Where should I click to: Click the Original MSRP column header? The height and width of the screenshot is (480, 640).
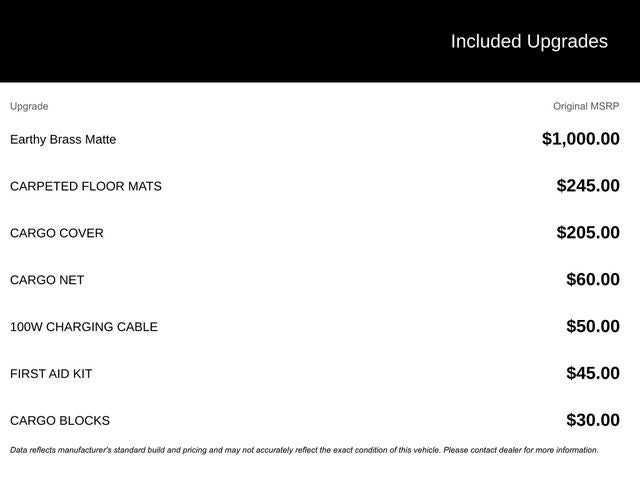pyautogui.click(x=586, y=106)
